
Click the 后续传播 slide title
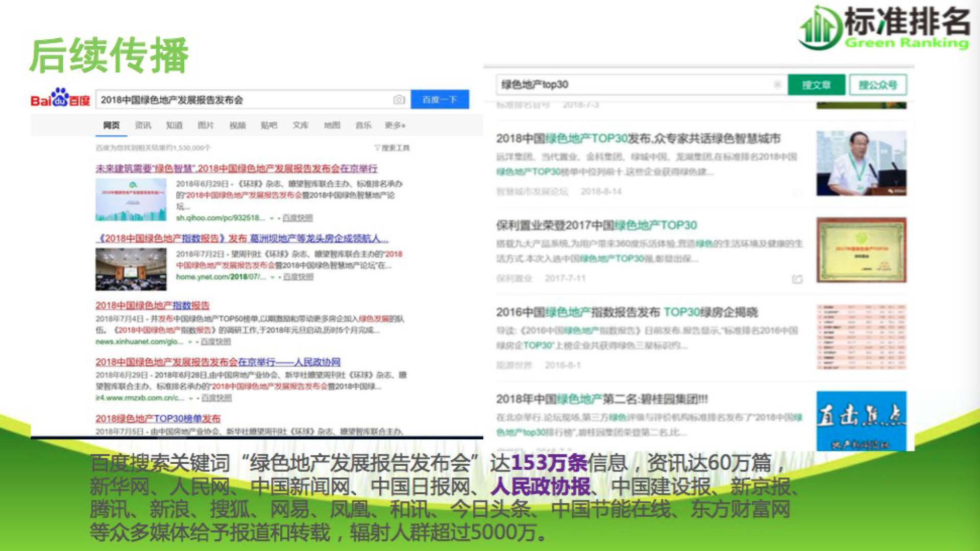point(109,55)
